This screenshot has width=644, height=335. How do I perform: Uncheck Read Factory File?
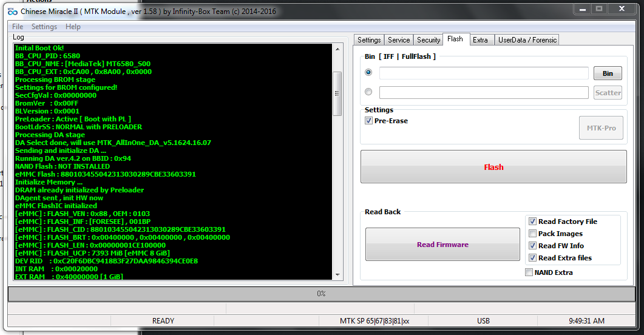click(532, 222)
